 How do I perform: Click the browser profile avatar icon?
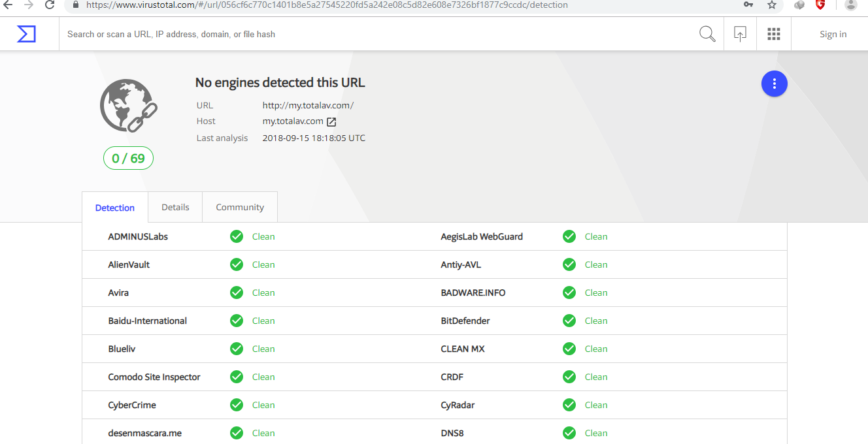point(850,5)
